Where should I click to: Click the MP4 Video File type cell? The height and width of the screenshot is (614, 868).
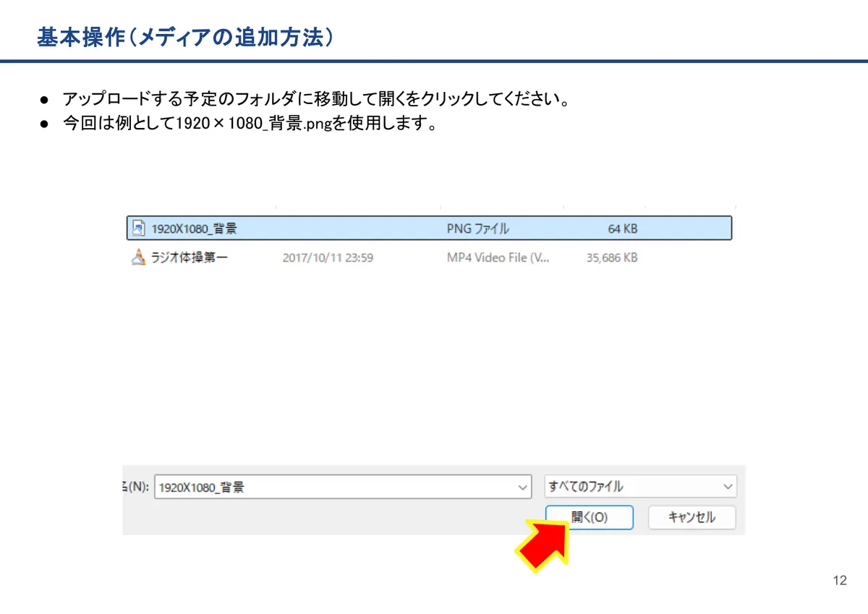[498, 257]
